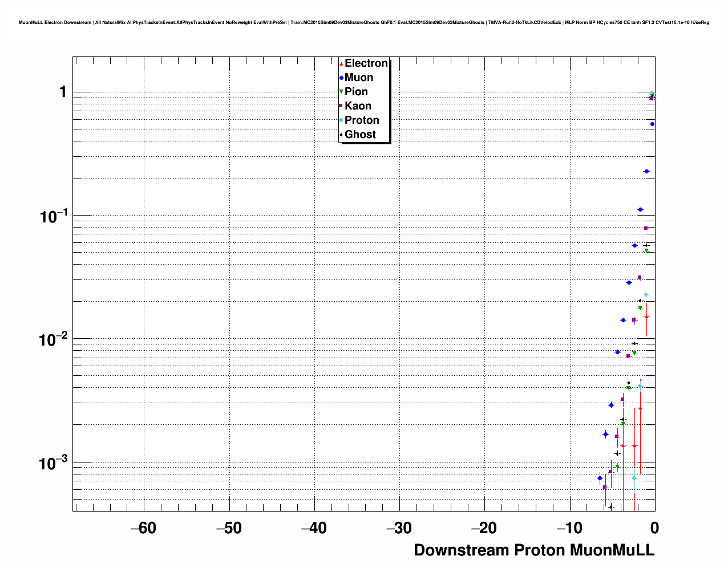Click the lowest black Ghost data point
728x568 pixels.
[x=611, y=507]
